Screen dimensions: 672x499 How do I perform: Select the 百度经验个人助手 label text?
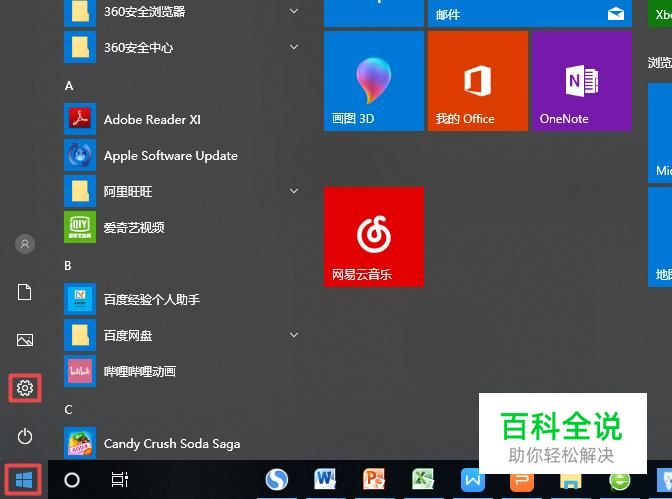pyautogui.click(x=152, y=299)
